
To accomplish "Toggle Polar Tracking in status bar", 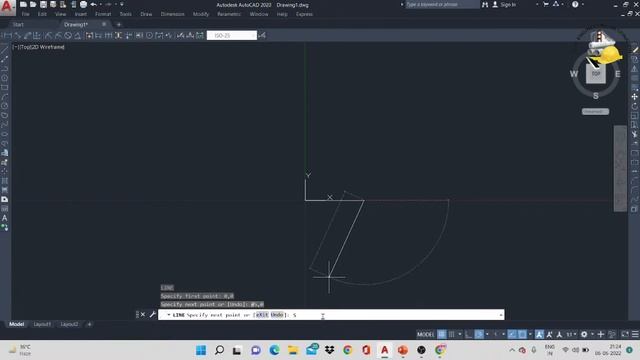I will (479, 334).
